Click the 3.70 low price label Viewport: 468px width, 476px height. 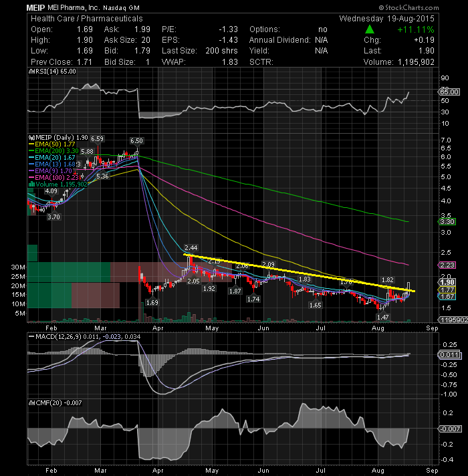pyautogui.click(x=53, y=217)
